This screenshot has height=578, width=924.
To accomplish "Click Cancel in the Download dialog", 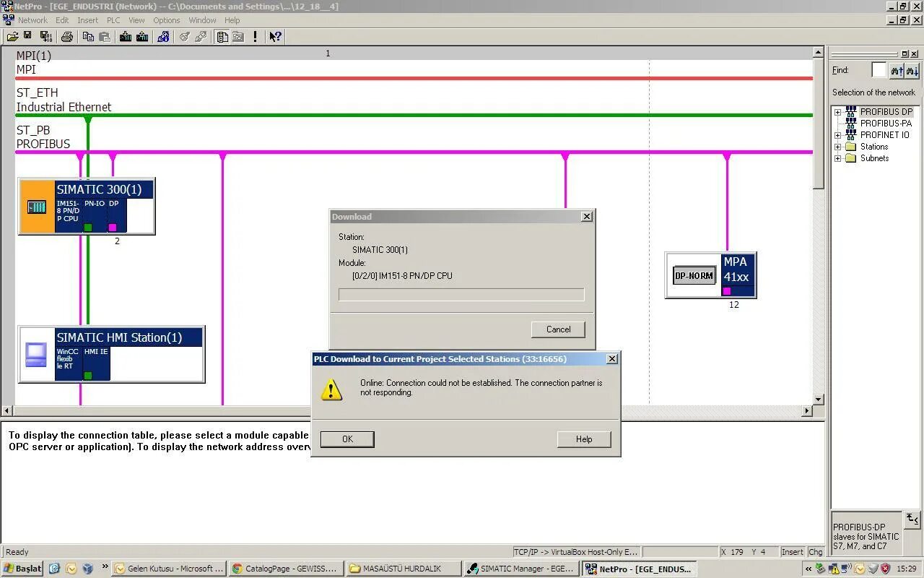I will click(x=558, y=329).
